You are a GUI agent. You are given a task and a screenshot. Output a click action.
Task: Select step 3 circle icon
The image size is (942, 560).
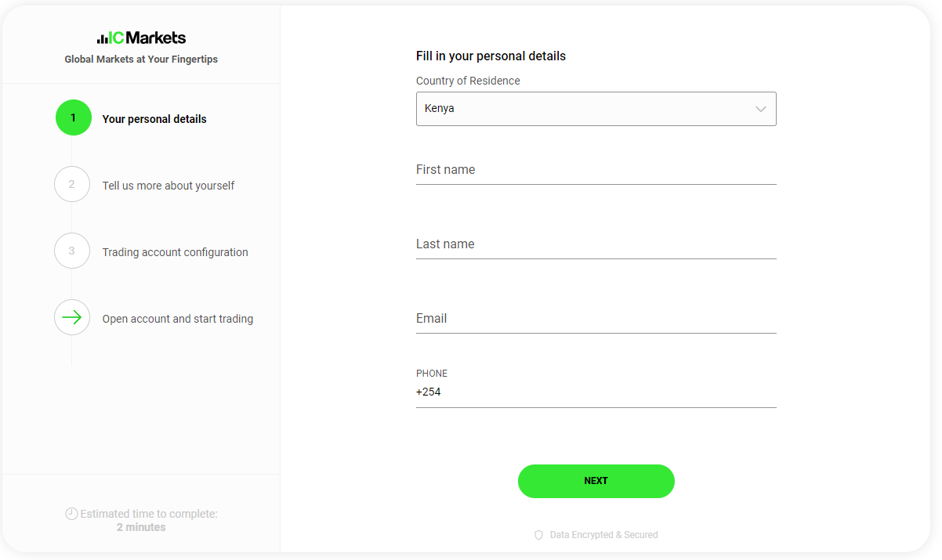click(72, 251)
